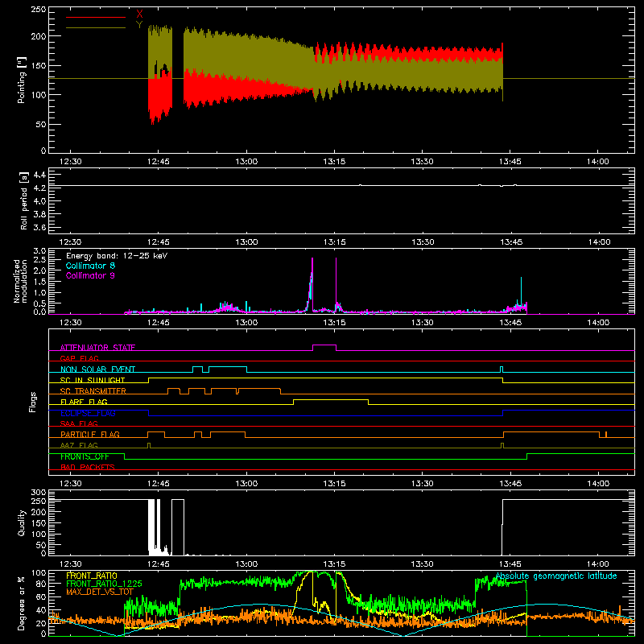Click "Absolute geomagnetic latitude" legend text
644x644 pixels.
click(556, 576)
